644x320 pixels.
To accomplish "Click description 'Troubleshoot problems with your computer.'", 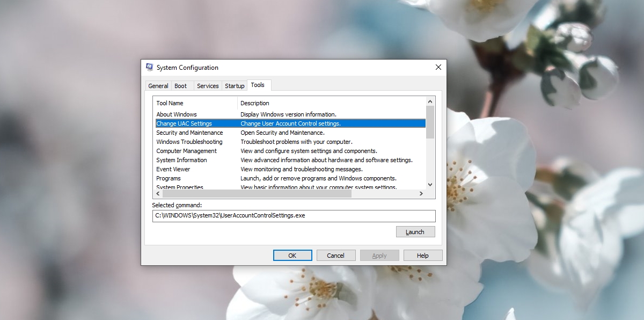I will 296,142.
